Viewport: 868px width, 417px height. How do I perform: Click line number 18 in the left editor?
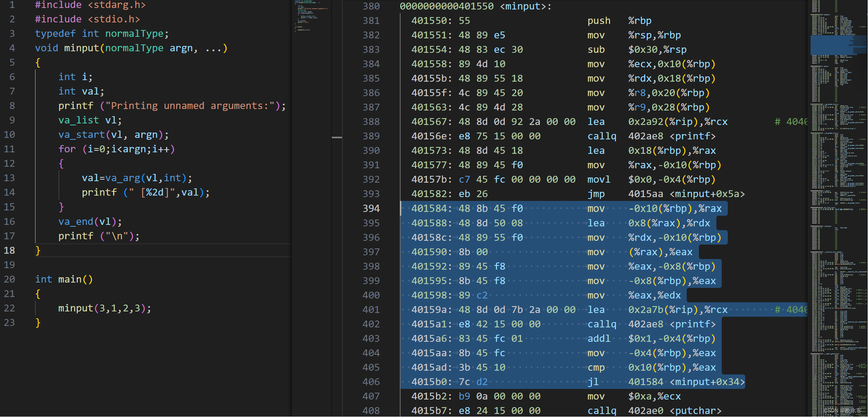tap(9, 250)
